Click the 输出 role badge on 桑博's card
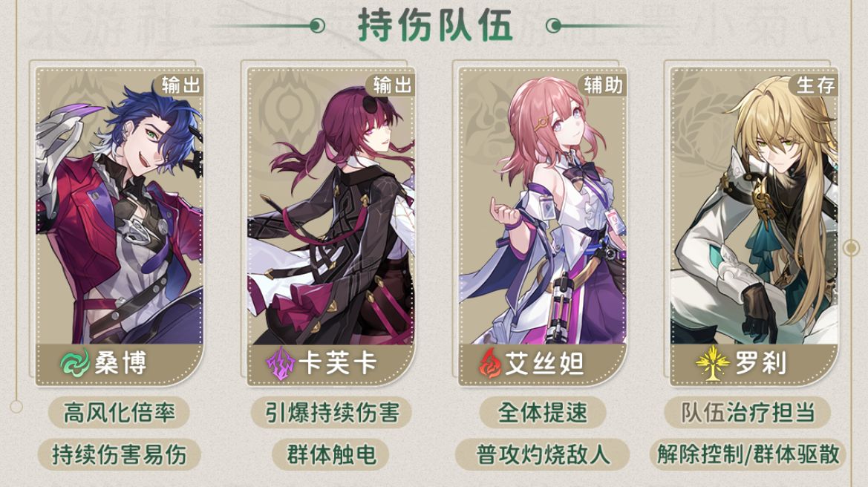 (x=180, y=85)
